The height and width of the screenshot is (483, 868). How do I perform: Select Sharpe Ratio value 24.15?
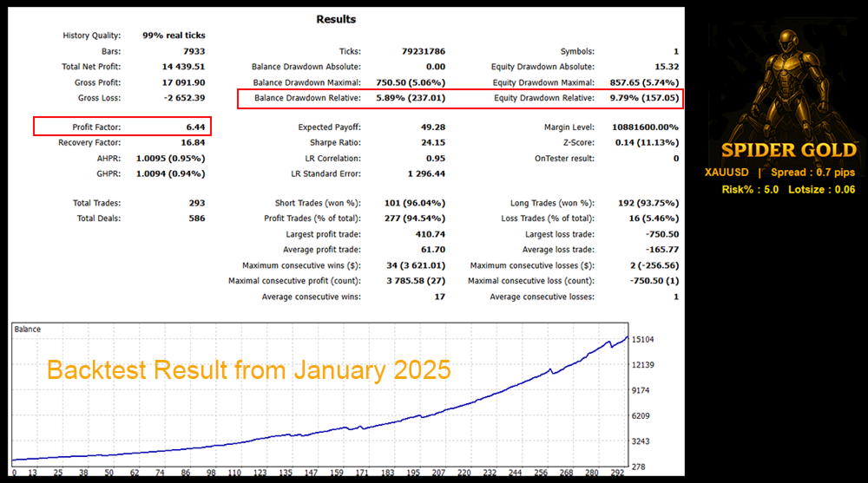tap(433, 143)
